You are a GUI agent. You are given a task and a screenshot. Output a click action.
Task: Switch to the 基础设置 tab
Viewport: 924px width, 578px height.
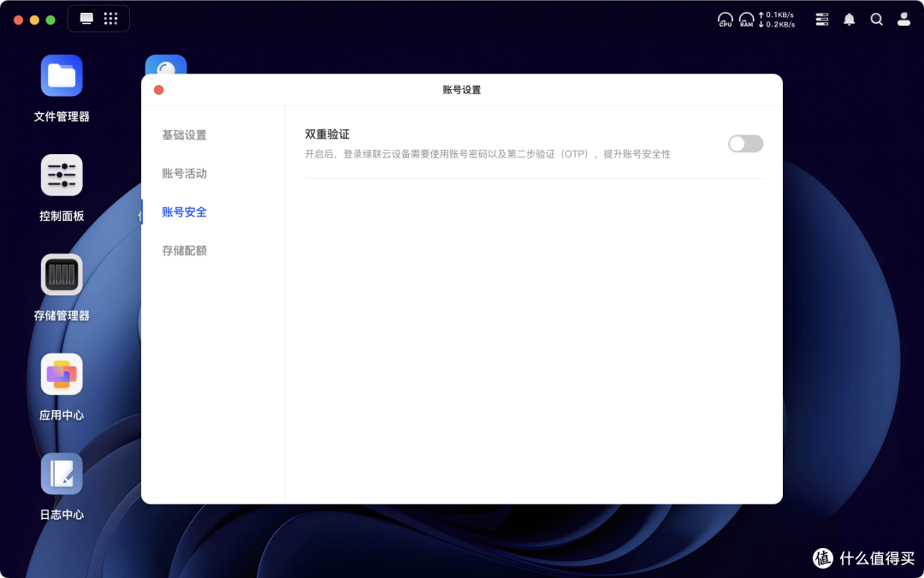pyautogui.click(x=185, y=135)
